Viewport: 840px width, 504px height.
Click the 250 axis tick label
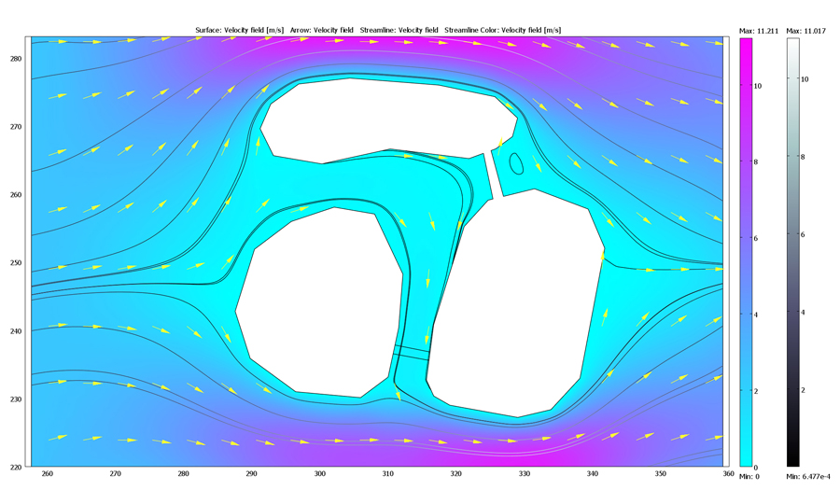[x=16, y=262]
